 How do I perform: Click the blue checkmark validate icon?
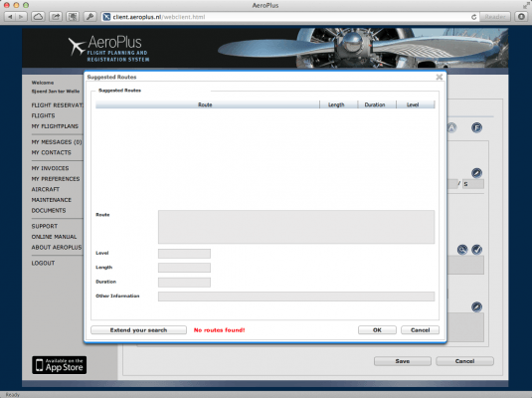[476, 250]
